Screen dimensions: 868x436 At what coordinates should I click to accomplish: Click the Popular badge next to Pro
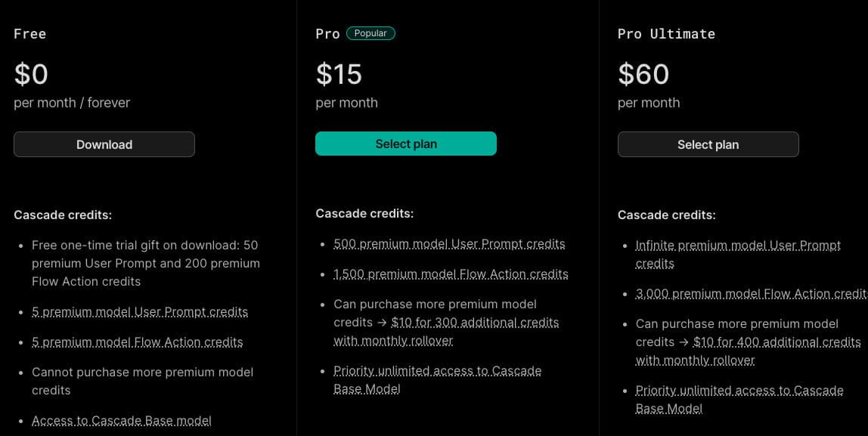coord(370,33)
